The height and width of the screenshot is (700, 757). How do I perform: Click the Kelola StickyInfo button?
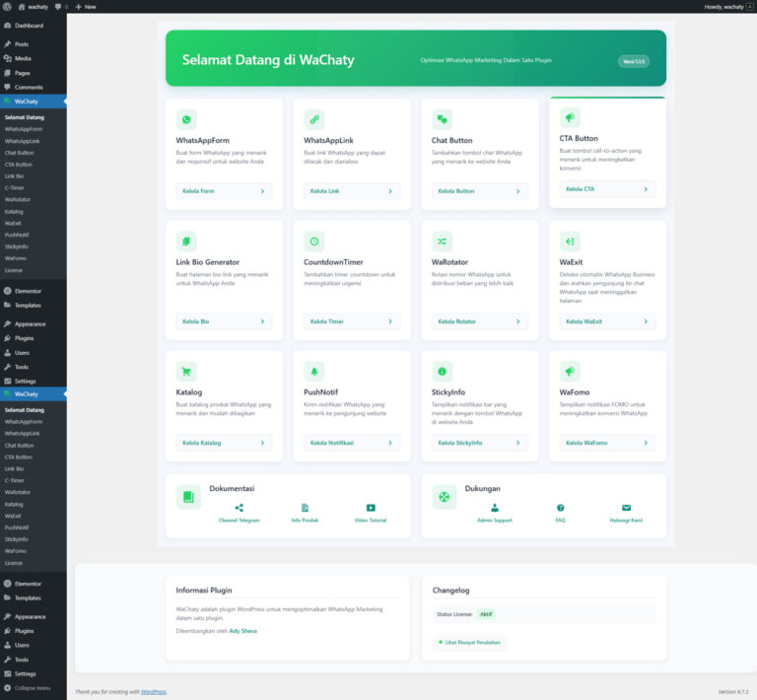pos(479,443)
